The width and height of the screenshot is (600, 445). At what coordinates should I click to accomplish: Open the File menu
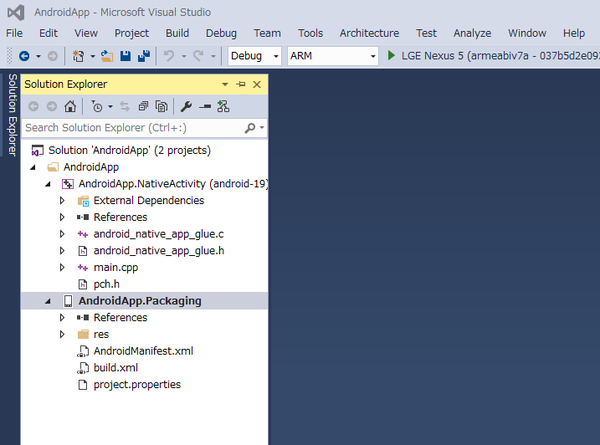pyautogui.click(x=14, y=33)
